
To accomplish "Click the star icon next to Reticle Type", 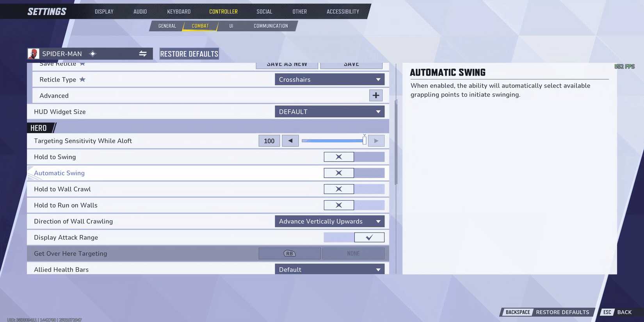I will pyautogui.click(x=82, y=80).
